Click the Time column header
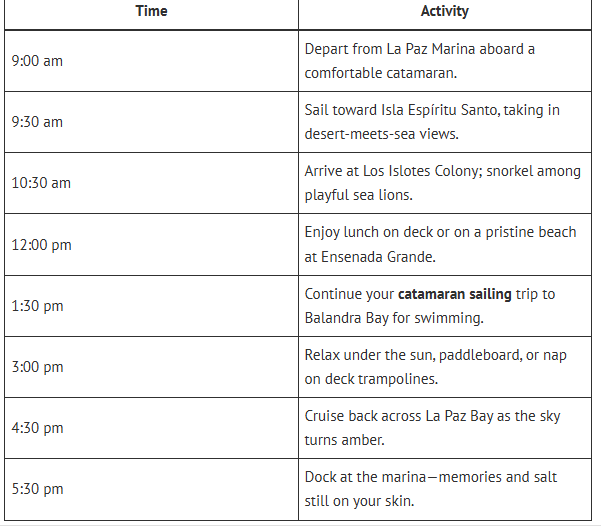Image resolution: width=601 pixels, height=526 pixels. point(151,12)
